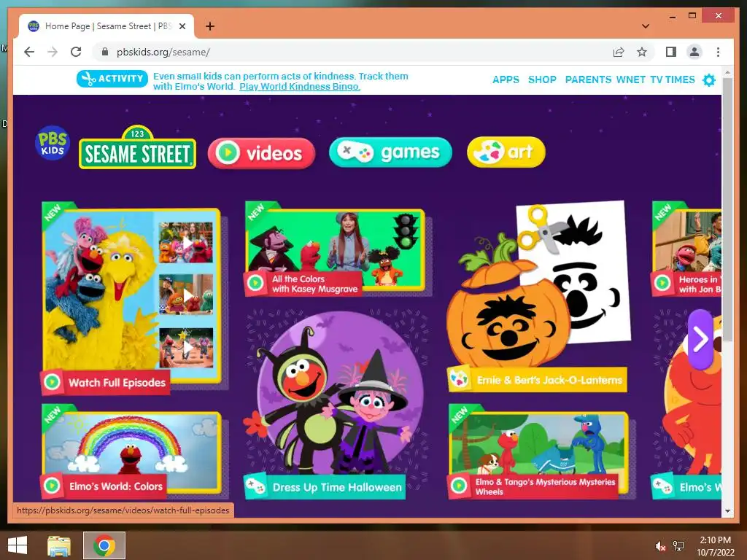Click the muted volume tray icon

(x=660, y=546)
